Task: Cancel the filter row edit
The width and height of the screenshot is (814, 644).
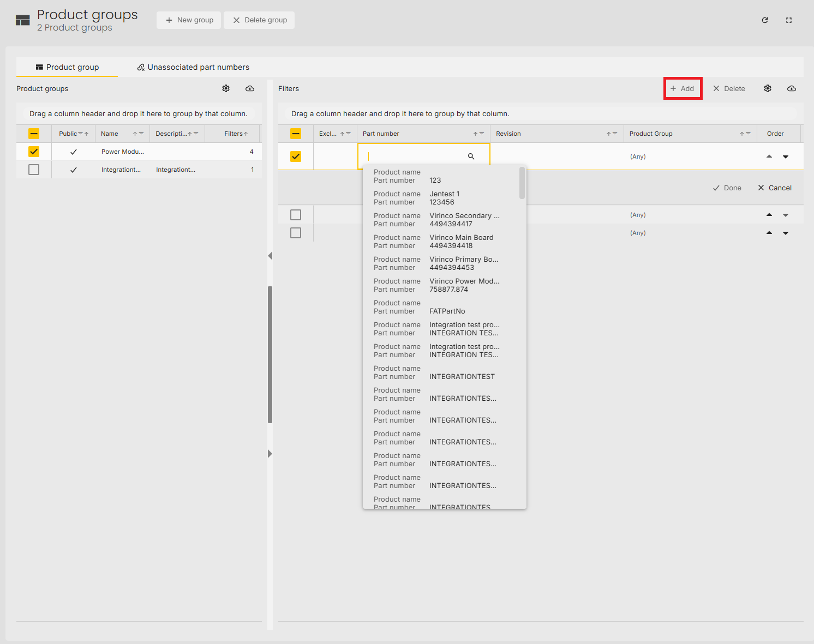Action: pyautogui.click(x=775, y=188)
